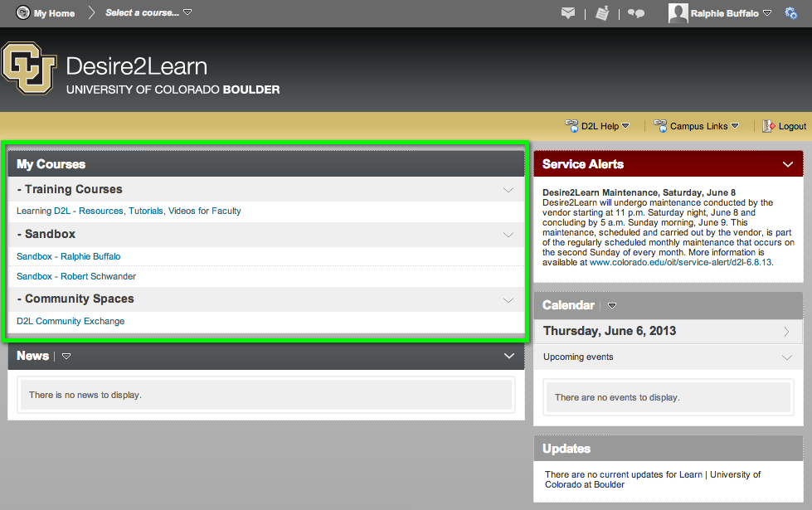
Task: Open the subscription alerts speech bubbles icon
Action: pyautogui.click(x=636, y=13)
